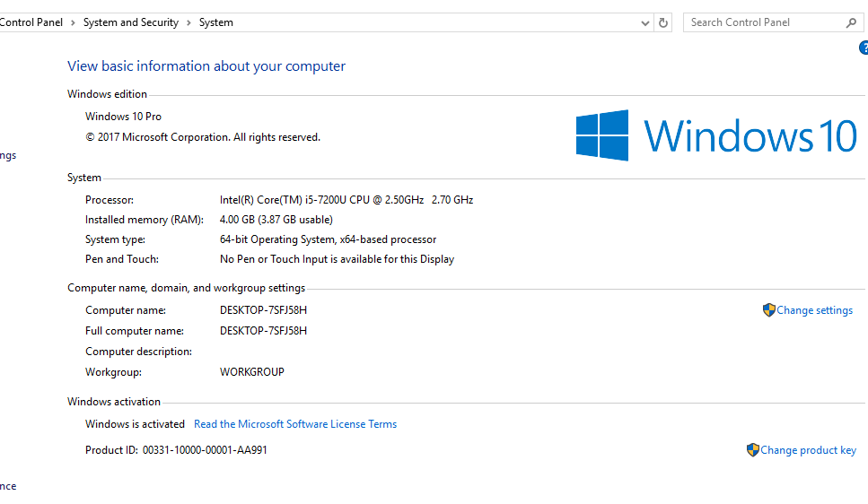Click the Product ID number text

pyautogui.click(x=205, y=450)
